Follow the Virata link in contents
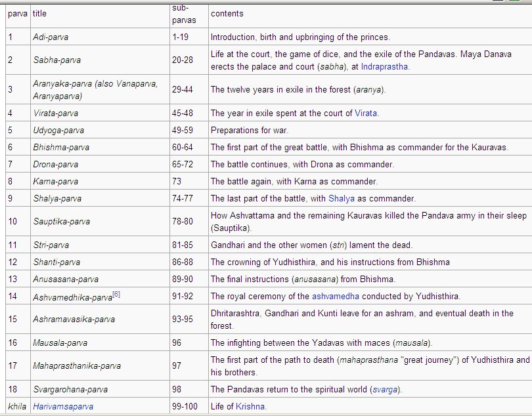This screenshot has width=532, height=416. [366, 113]
